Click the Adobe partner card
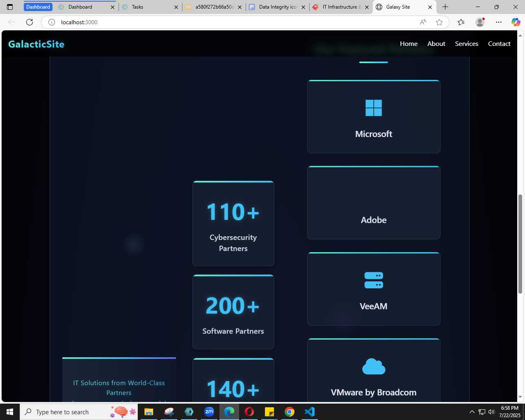This screenshot has width=525, height=420. coord(374,203)
